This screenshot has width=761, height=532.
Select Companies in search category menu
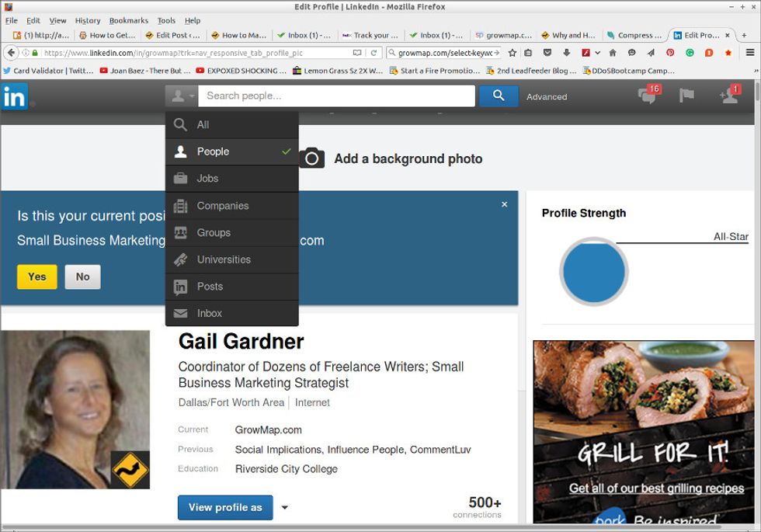pos(232,206)
